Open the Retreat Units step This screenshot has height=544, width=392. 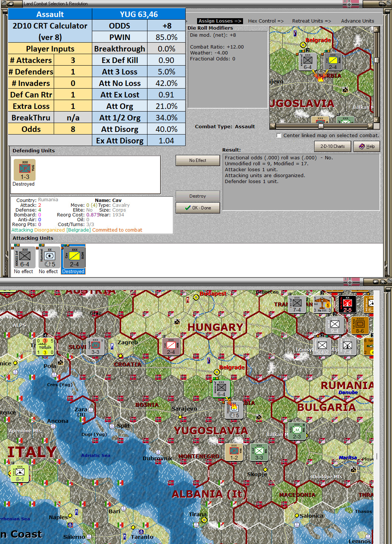[311, 21]
